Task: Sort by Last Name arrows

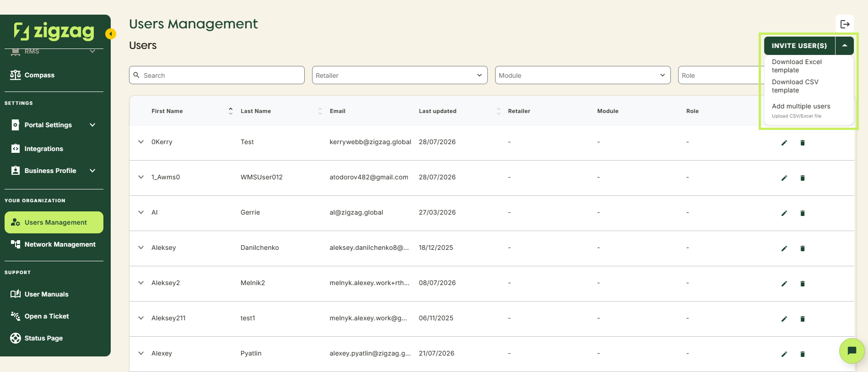Action: [x=320, y=111]
